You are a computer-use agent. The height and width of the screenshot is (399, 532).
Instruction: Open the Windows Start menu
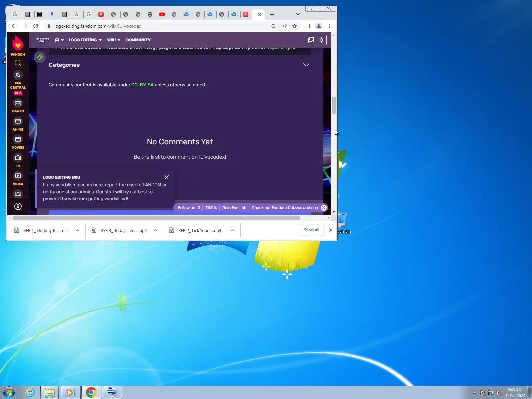coord(9,393)
